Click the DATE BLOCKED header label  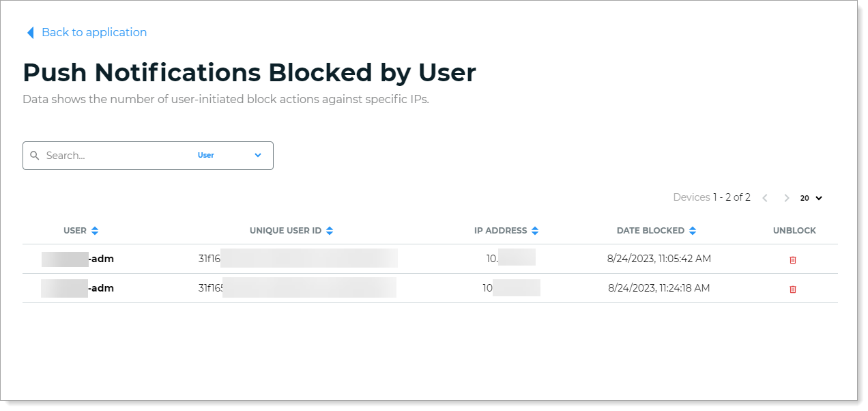(650, 230)
